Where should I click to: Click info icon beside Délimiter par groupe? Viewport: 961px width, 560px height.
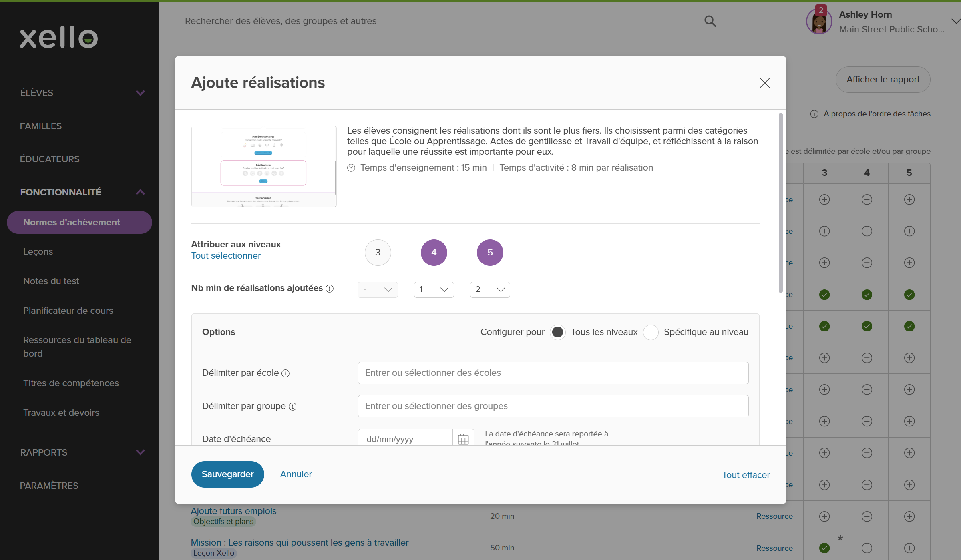click(293, 407)
